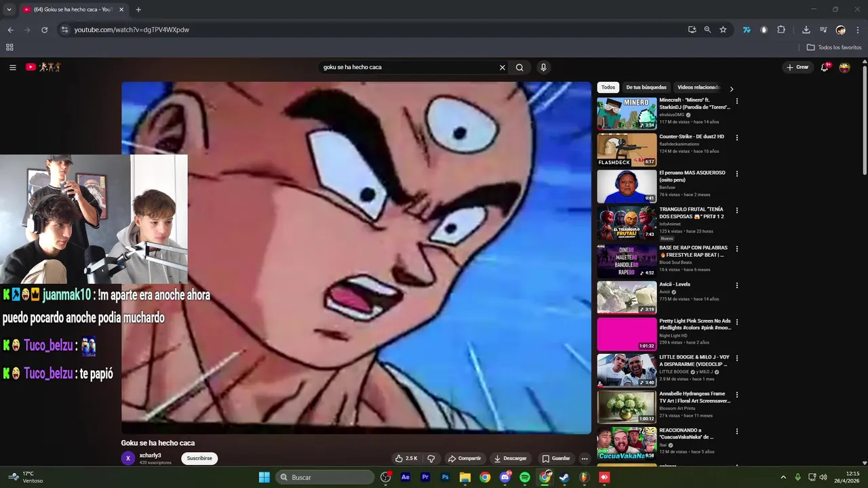Open the Windows Start menu
The height and width of the screenshot is (488, 868).
(x=264, y=477)
